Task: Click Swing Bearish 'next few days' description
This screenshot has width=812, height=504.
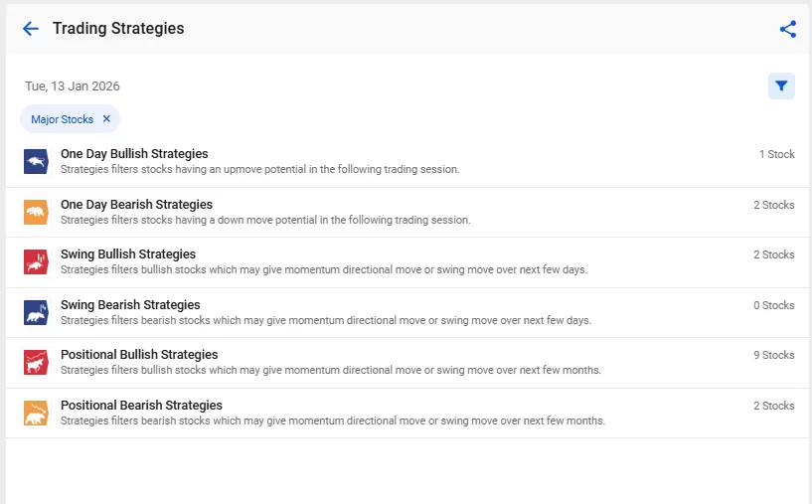Action: (x=326, y=321)
